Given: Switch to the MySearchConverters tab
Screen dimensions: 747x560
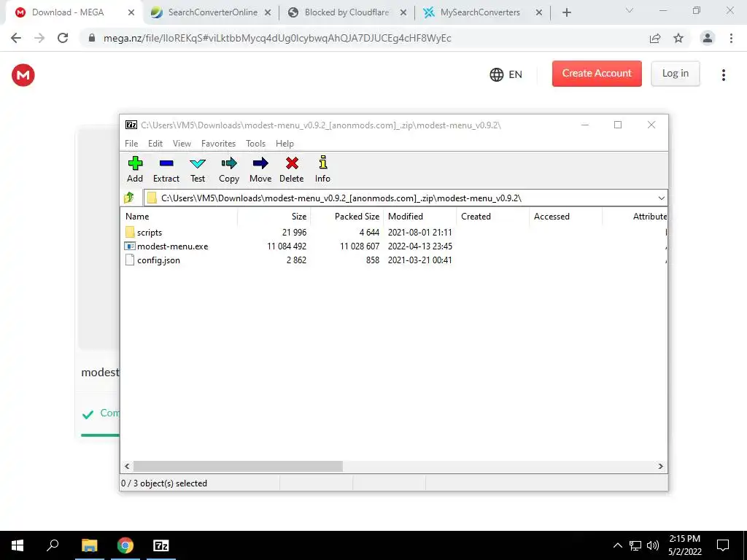Looking at the screenshot, I should 480,12.
